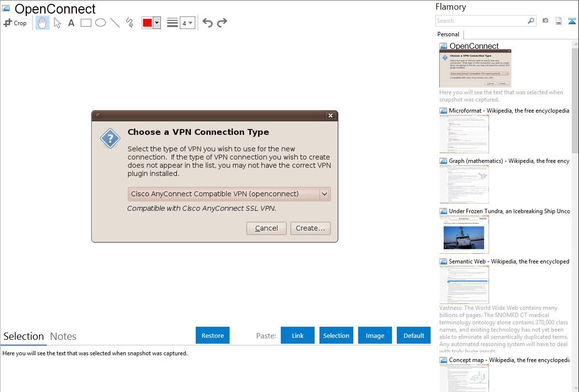The image size is (579, 392).
Task: Click the Under Frozen Tundra title text
Action: coord(509,211)
